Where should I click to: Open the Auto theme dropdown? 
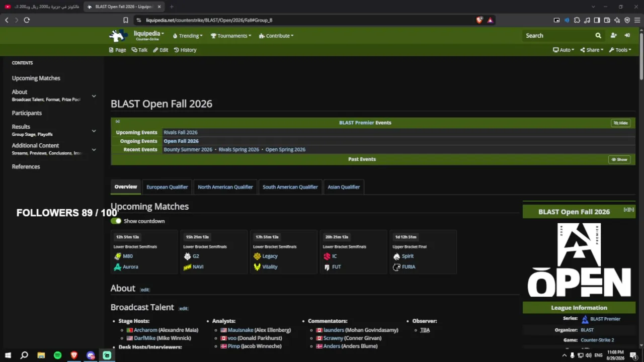coord(563,50)
